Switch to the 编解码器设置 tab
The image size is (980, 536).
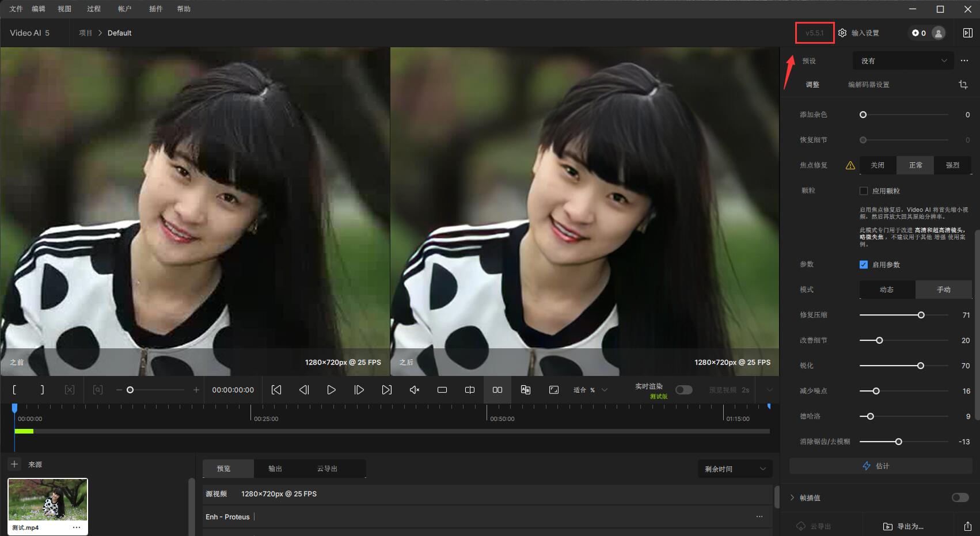868,85
